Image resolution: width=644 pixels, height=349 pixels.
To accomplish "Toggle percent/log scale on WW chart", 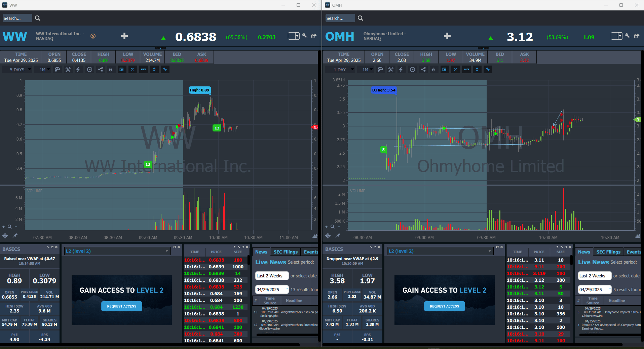I will (x=132, y=70).
